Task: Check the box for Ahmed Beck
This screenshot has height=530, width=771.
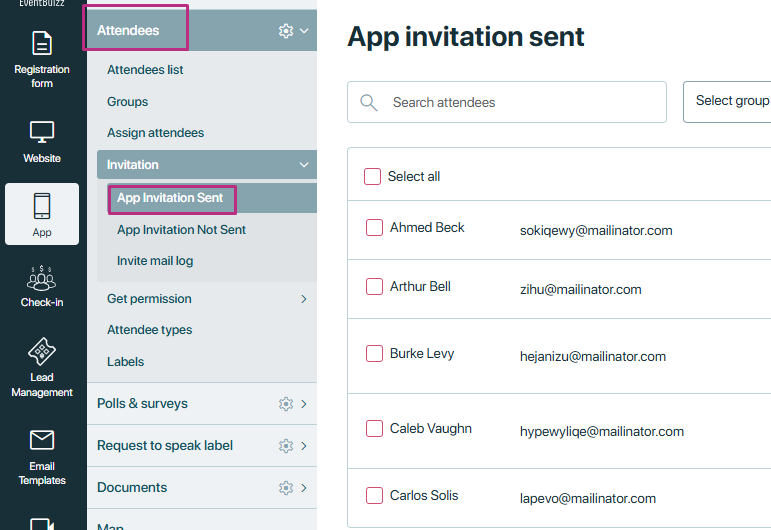Action: click(374, 228)
